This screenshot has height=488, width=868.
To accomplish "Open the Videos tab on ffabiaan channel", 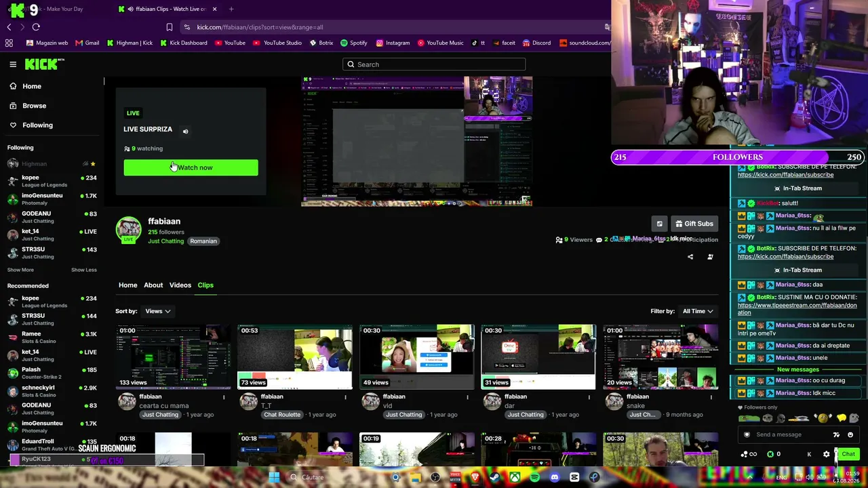I will pos(180,285).
